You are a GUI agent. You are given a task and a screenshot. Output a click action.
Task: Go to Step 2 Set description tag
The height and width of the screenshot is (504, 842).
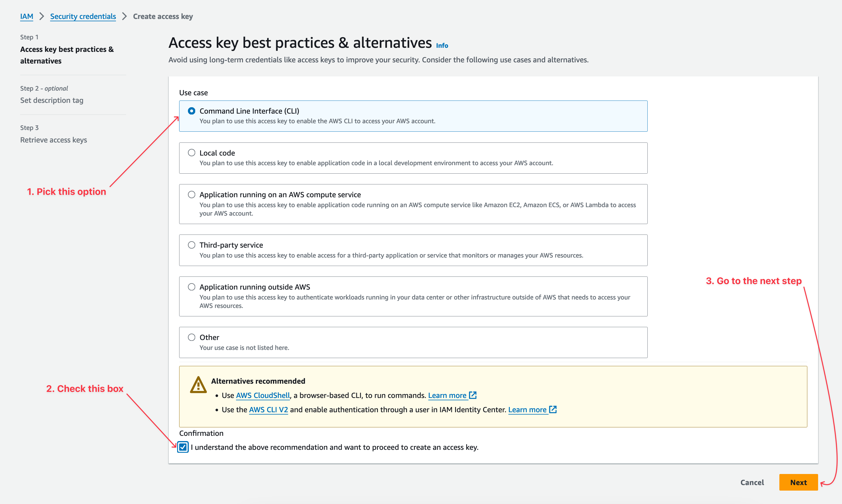(x=52, y=100)
